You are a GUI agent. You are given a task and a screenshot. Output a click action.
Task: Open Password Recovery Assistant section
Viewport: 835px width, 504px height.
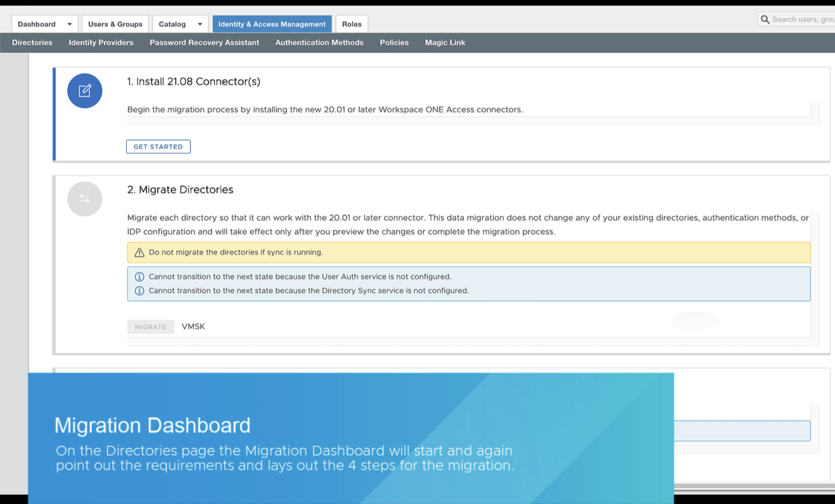tap(204, 43)
